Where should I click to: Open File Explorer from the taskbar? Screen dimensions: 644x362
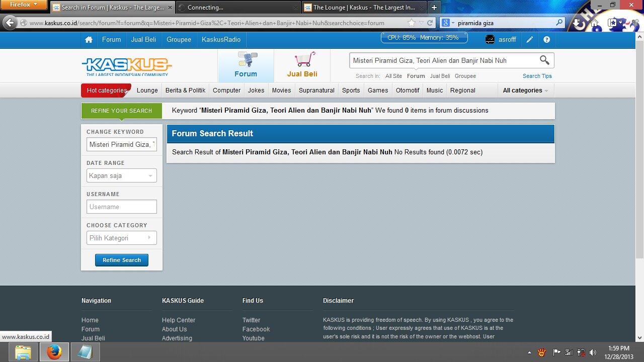[23, 352]
